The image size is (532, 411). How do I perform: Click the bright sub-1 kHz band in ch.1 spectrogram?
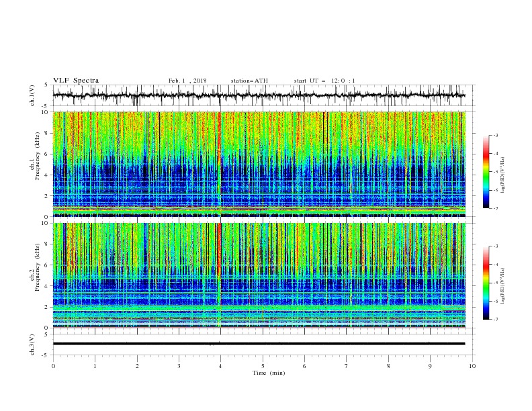tap(259, 210)
